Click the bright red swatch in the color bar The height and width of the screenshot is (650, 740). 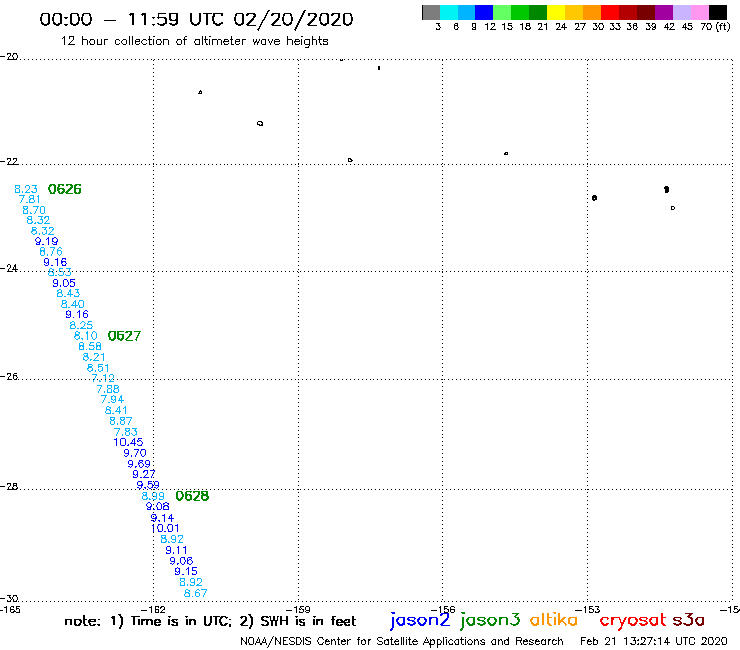point(610,12)
